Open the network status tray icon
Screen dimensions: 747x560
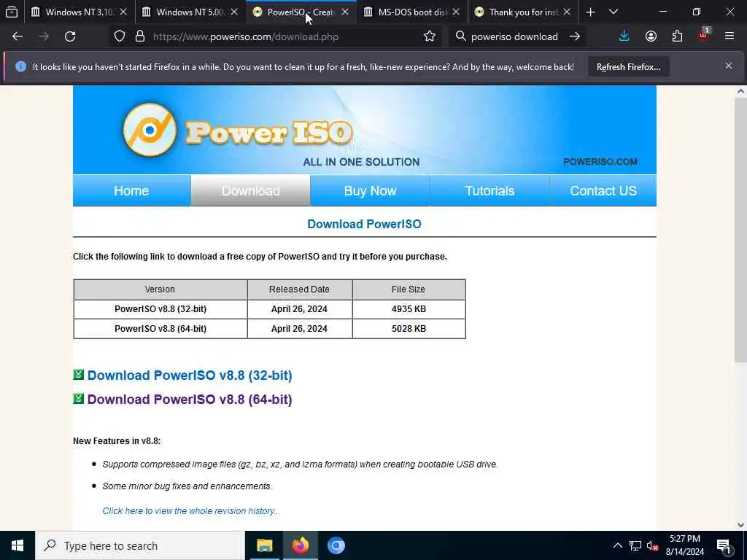635,545
